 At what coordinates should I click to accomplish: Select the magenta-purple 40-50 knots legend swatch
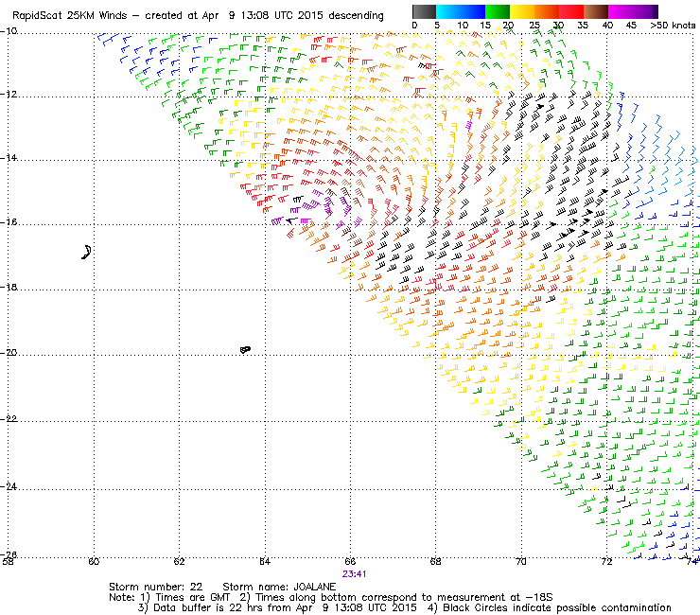[x=633, y=11]
